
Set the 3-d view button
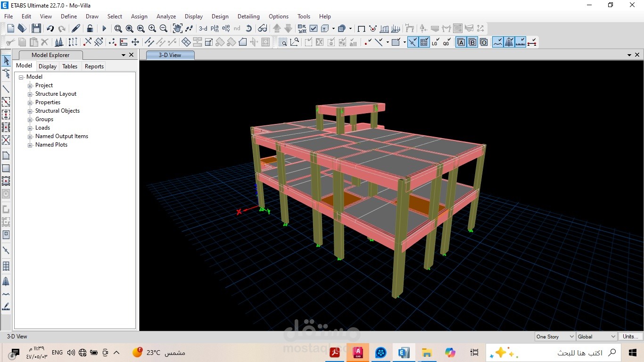tap(203, 29)
